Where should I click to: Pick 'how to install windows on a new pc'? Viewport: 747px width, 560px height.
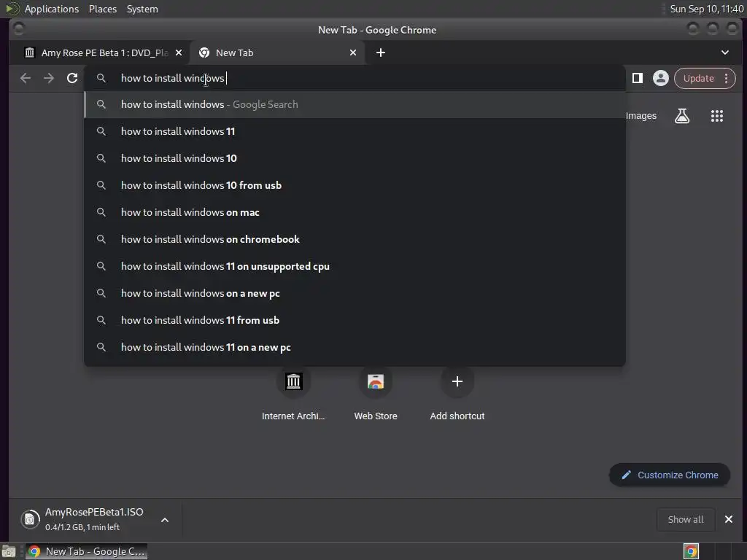[355, 293]
